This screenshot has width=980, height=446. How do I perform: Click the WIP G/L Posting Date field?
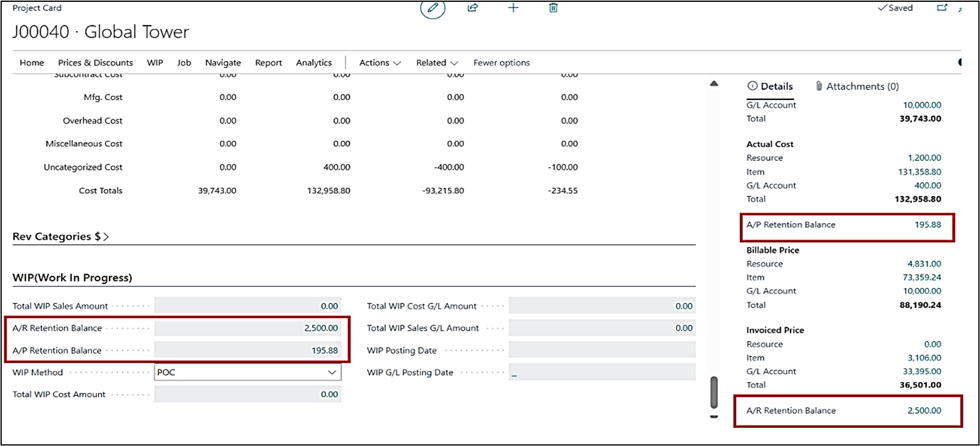point(602,372)
